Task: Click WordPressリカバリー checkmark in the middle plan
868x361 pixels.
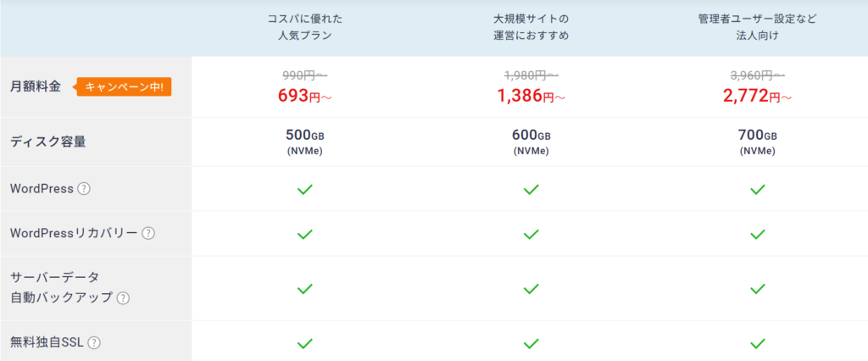Action: [531, 234]
